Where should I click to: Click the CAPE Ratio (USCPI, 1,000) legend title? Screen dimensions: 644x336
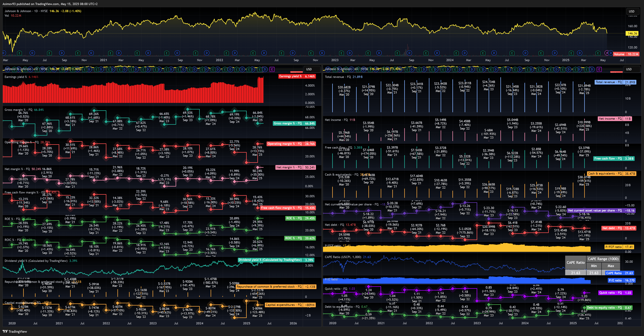343,257
